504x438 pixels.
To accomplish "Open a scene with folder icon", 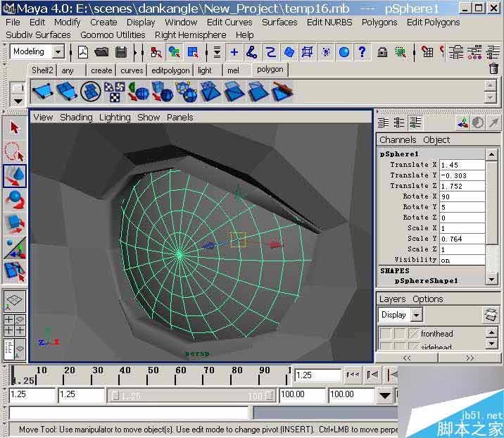I will pos(101,52).
